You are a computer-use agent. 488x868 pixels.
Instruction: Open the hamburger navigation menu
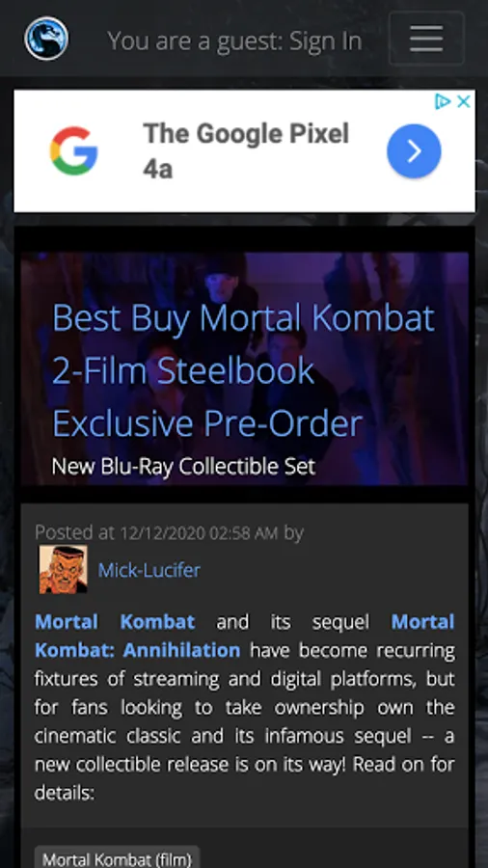pyautogui.click(x=426, y=39)
